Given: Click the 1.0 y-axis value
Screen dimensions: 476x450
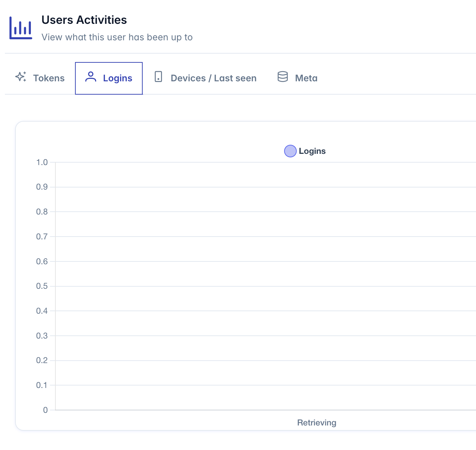Looking at the screenshot, I should click(x=42, y=162).
